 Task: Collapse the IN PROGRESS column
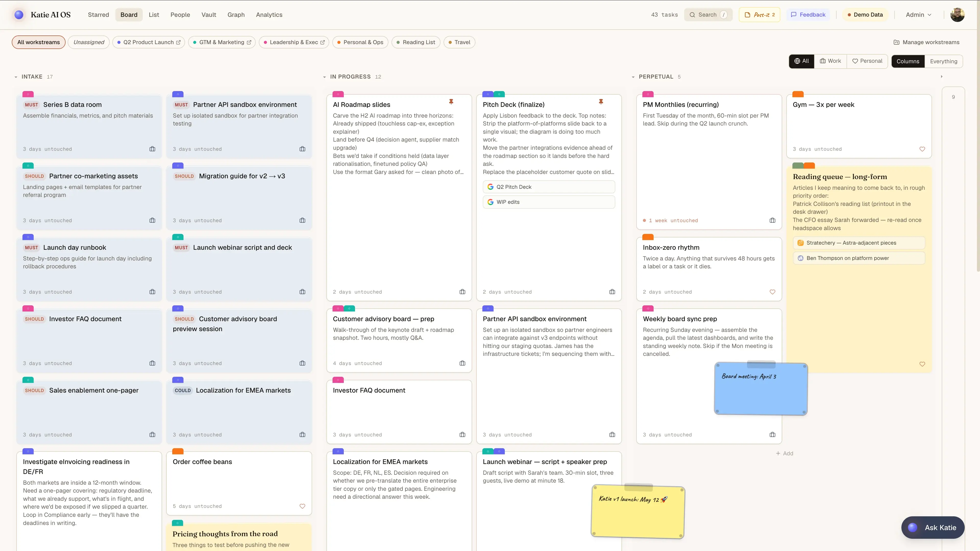coord(325,77)
